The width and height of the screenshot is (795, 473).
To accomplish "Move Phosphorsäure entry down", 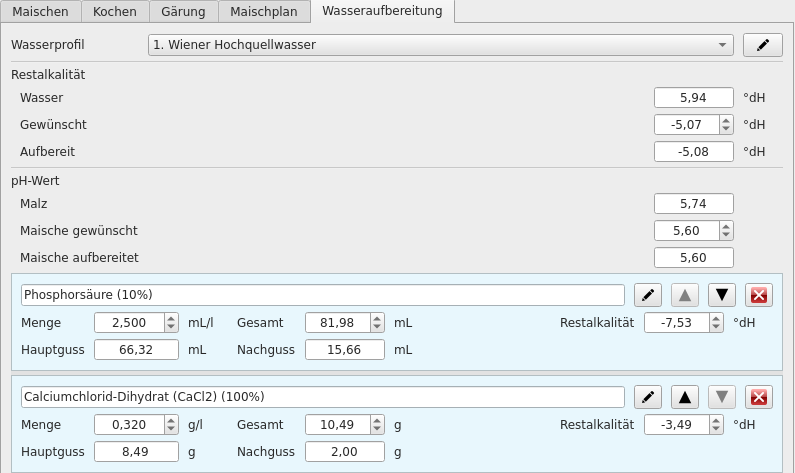I will pyautogui.click(x=722, y=295).
